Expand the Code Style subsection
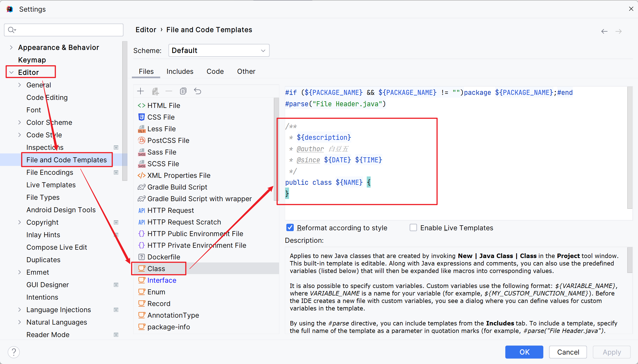The image size is (638, 364). [x=19, y=135]
